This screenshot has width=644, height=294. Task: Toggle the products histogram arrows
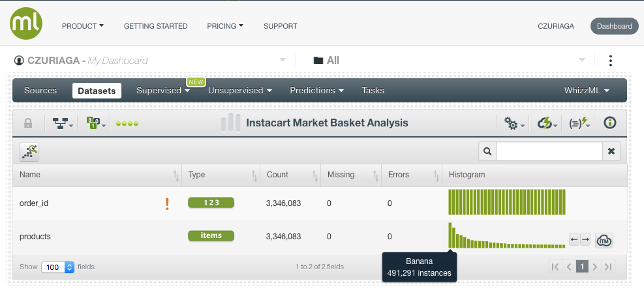coord(579,240)
